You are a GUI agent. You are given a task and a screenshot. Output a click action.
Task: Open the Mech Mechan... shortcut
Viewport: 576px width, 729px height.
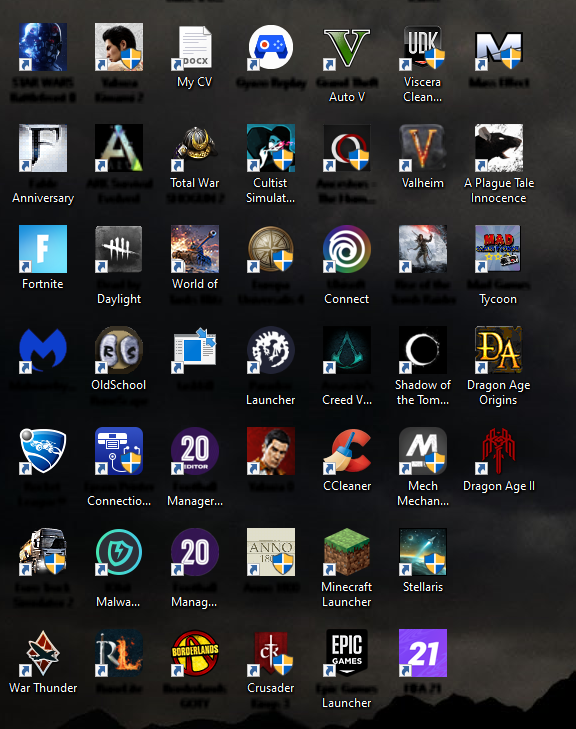[423, 451]
